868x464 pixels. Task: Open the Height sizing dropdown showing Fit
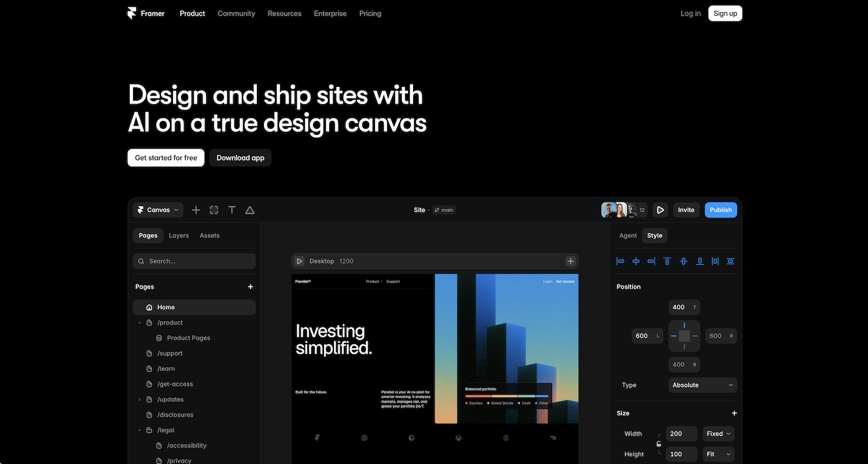coord(718,454)
